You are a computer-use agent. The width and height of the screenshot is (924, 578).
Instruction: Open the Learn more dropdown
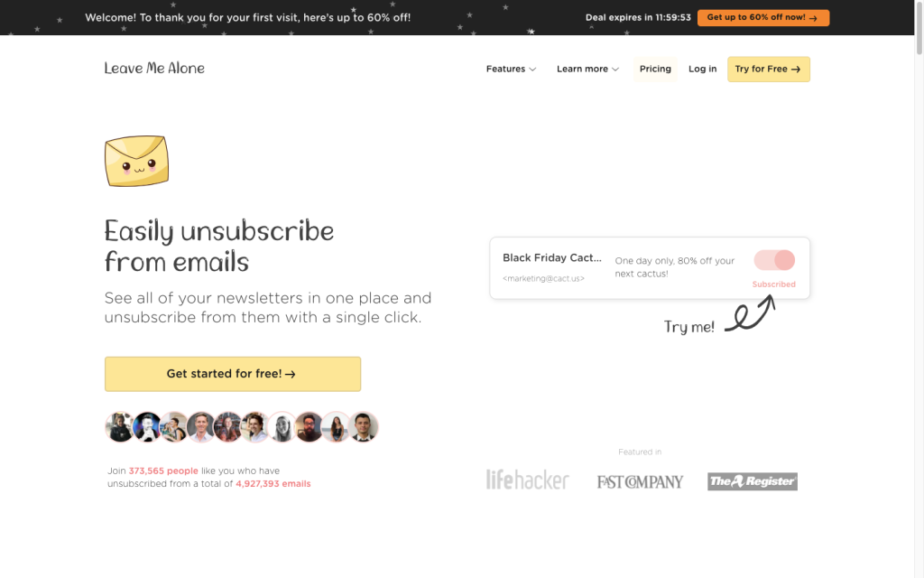tap(587, 70)
